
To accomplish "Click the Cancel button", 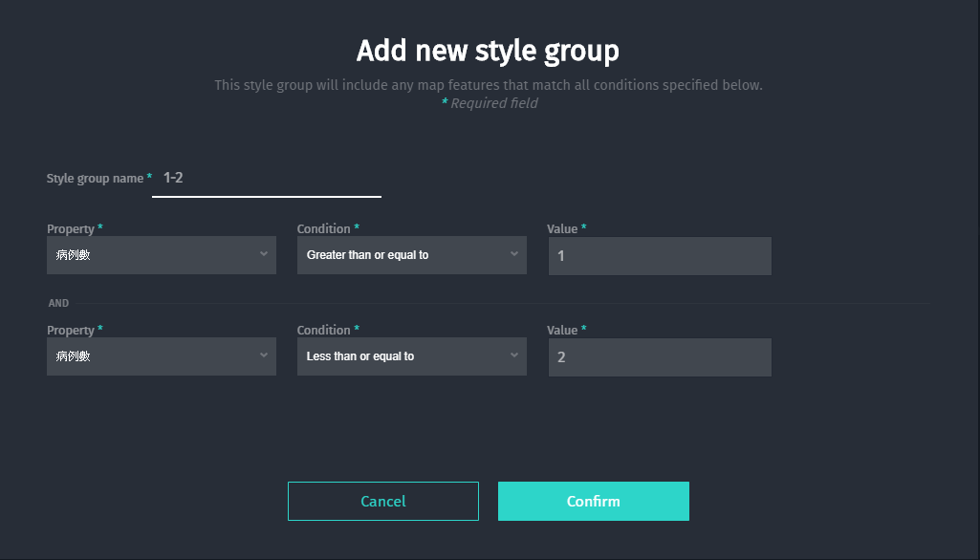I will point(383,502).
